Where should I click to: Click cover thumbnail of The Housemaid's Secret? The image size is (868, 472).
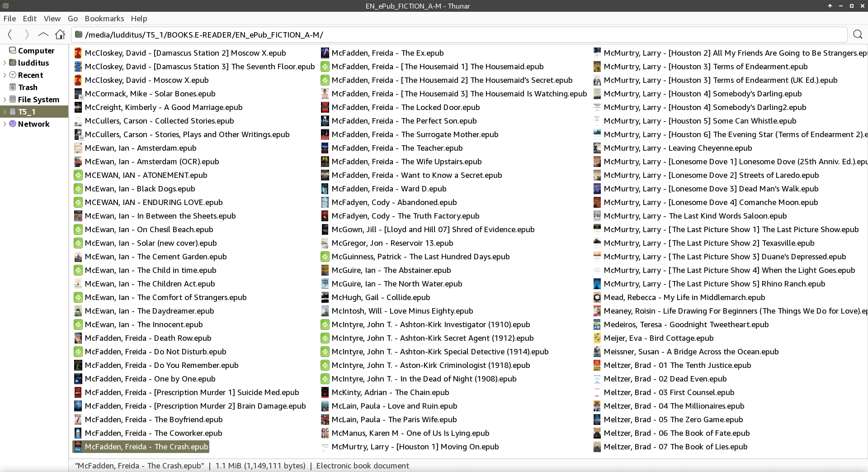tap(325, 80)
